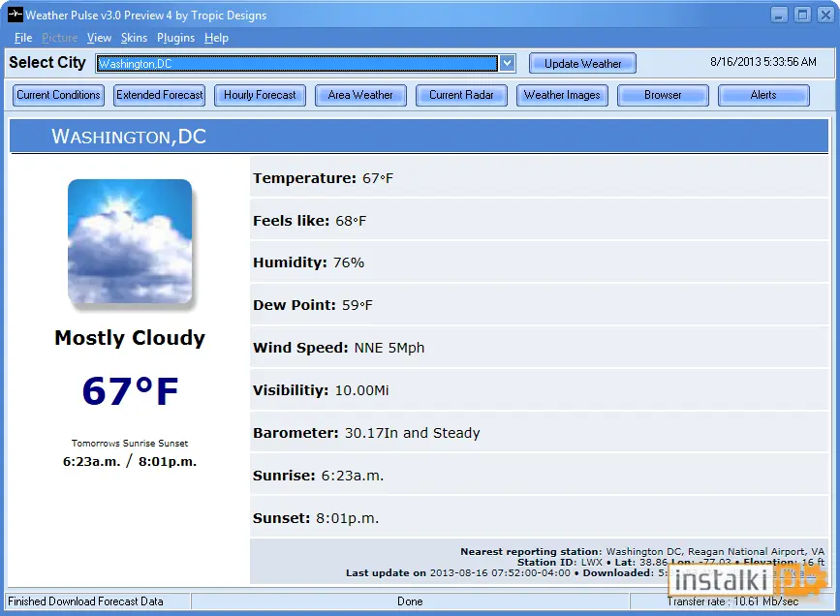
Task: Click the Washington,DC city input field
Action: pos(296,63)
